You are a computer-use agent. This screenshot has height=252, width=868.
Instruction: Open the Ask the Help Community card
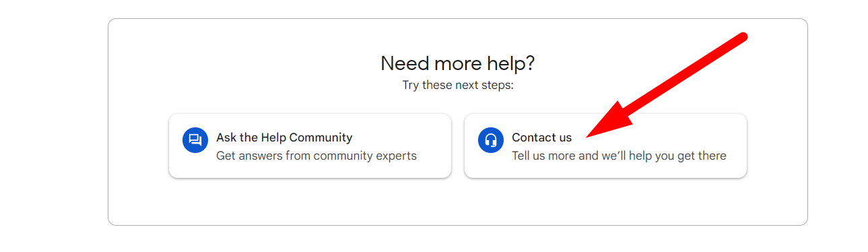310,146
